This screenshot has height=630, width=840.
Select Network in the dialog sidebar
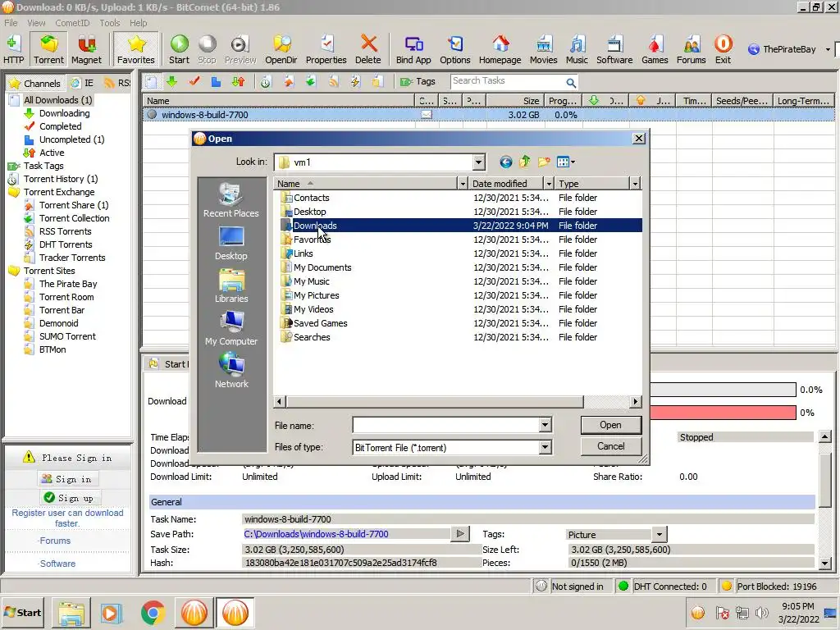point(231,371)
